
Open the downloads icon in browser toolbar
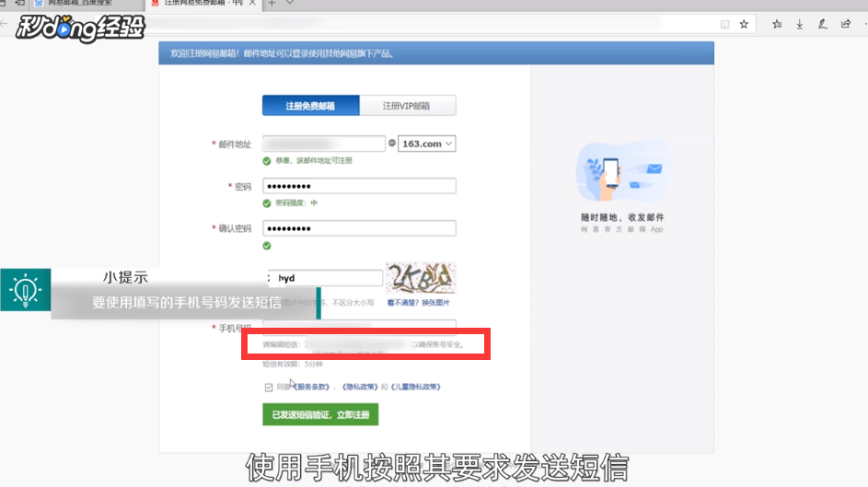click(x=800, y=24)
